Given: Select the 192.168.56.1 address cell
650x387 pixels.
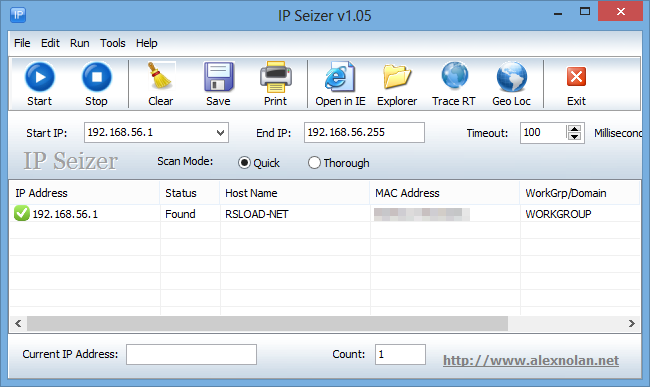Looking at the screenshot, I should click(x=65, y=214).
